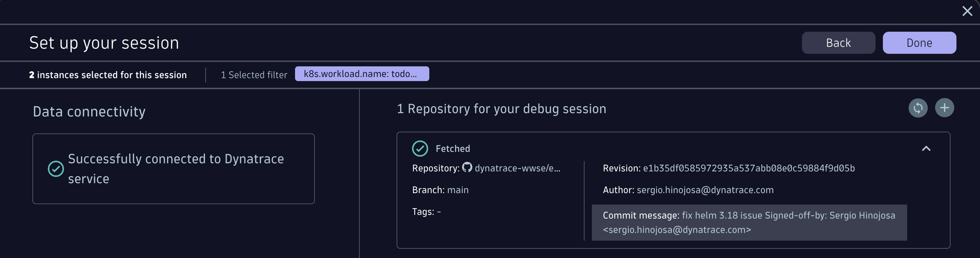Viewport: 980px width, 258px height.
Task: Click the refresh repositories icon
Action: pos(918,108)
